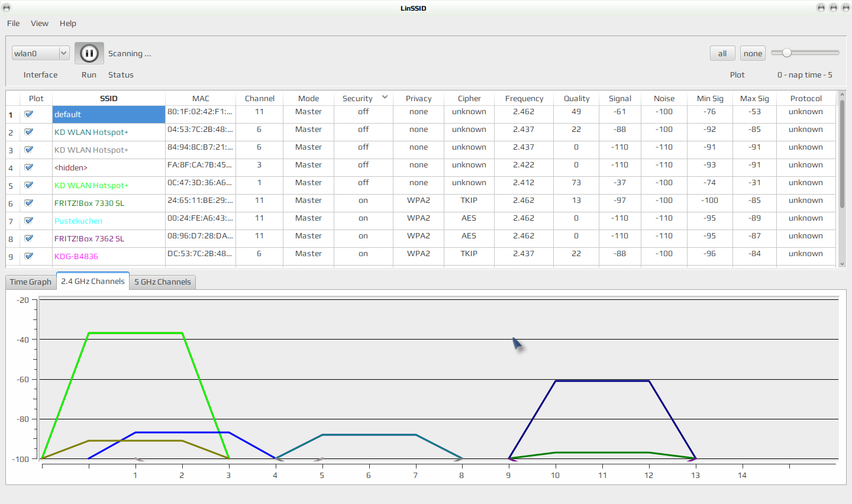The height and width of the screenshot is (504, 852).
Task: Click the 'all' plot button
Action: coord(722,53)
